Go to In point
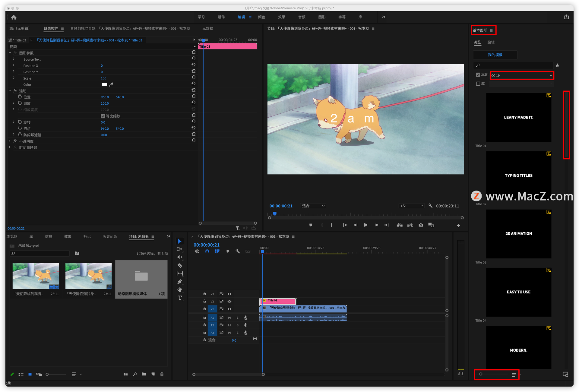The height and width of the screenshot is (392, 579). tap(345, 225)
